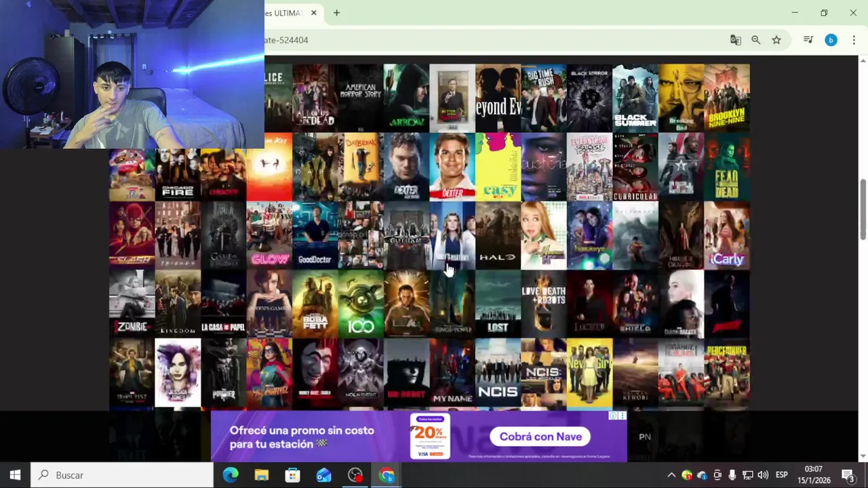Select the Big Time Rush poster
The image size is (868, 488).
544,98
